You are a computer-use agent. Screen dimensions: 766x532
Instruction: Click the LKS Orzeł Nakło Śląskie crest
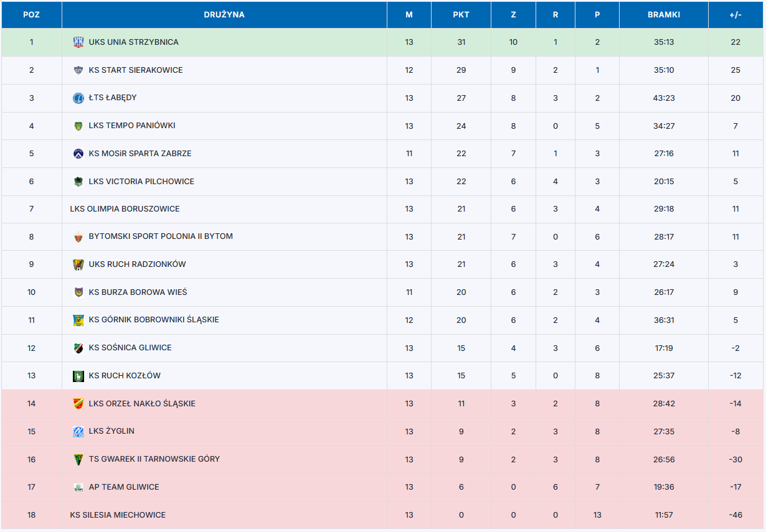click(78, 404)
